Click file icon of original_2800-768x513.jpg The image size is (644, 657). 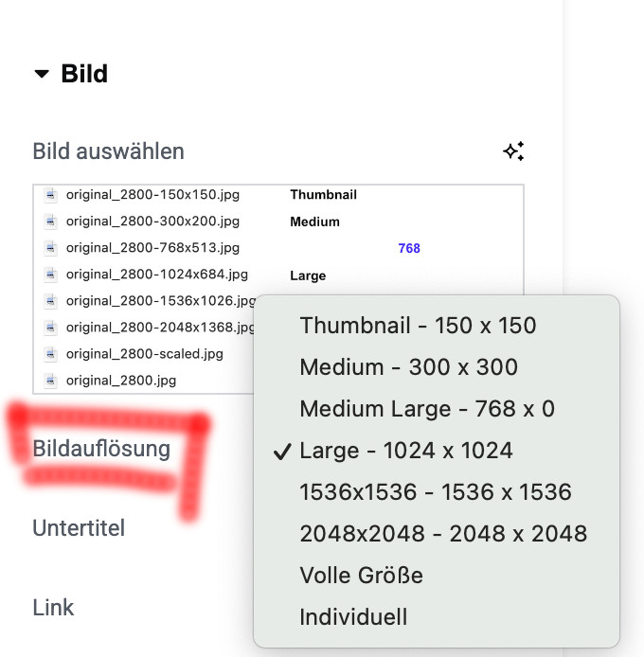pyautogui.click(x=51, y=248)
